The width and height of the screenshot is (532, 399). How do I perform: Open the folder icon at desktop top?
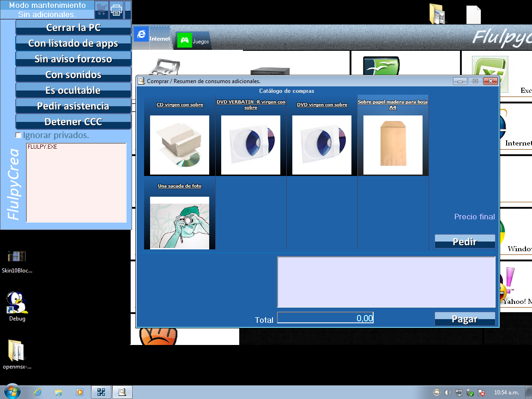click(x=437, y=14)
